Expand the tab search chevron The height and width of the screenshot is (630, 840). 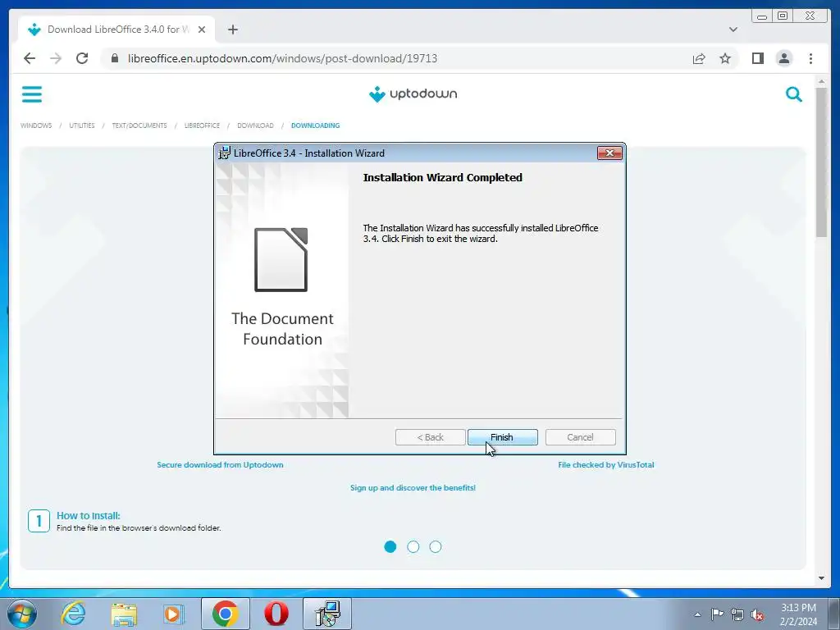pos(733,30)
